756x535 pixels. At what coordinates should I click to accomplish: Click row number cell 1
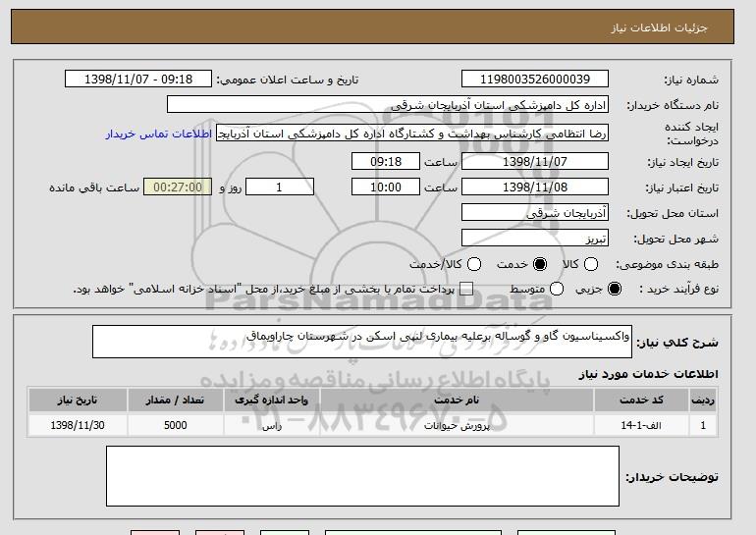coord(703,426)
